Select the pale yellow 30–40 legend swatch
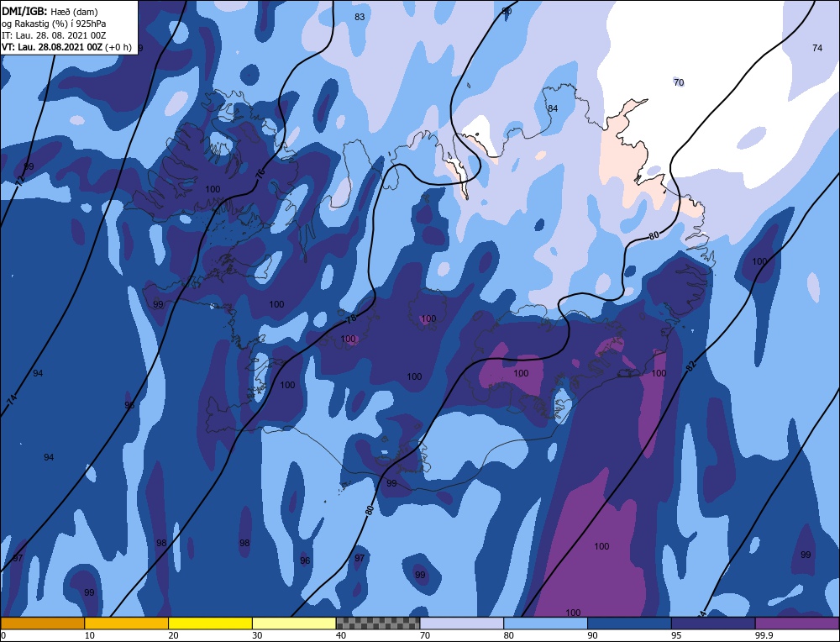 point(294,623)
